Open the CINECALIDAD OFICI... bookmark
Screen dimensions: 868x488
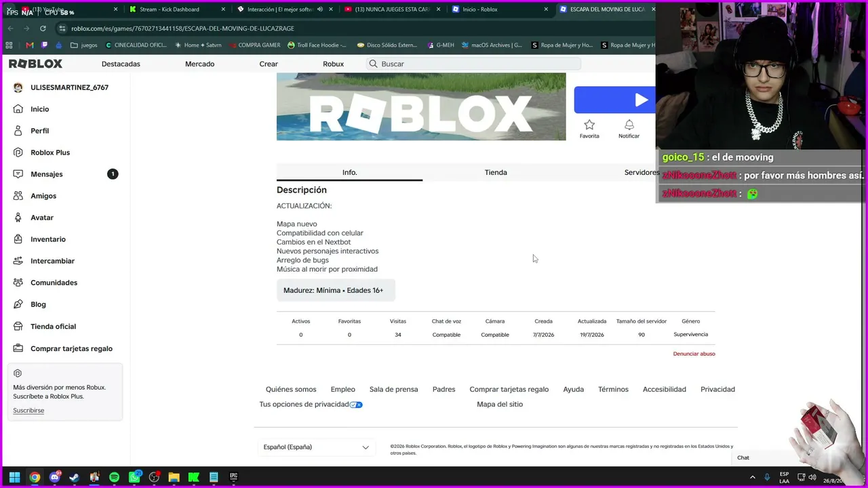click(x=136, y=45)
